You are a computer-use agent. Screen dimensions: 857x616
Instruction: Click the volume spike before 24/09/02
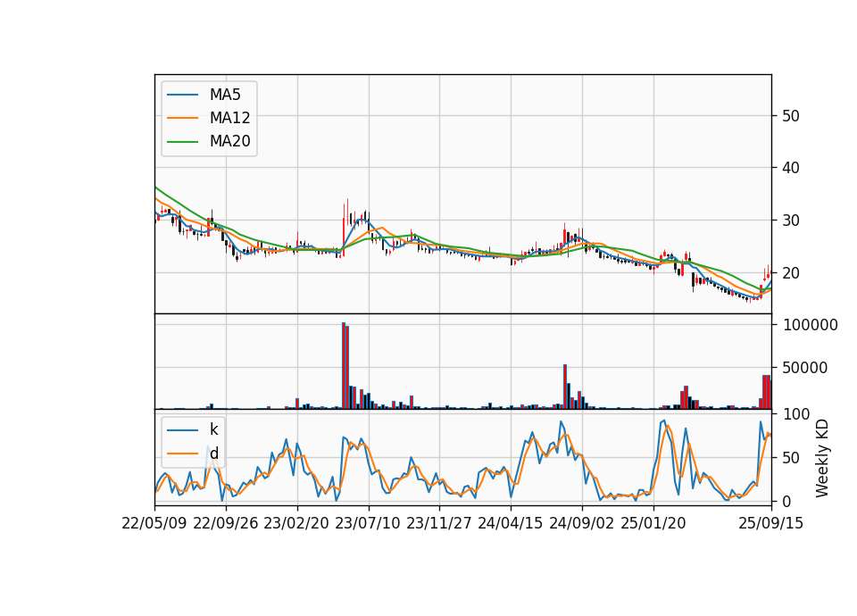pyautogui.click(x=565, y=387)
